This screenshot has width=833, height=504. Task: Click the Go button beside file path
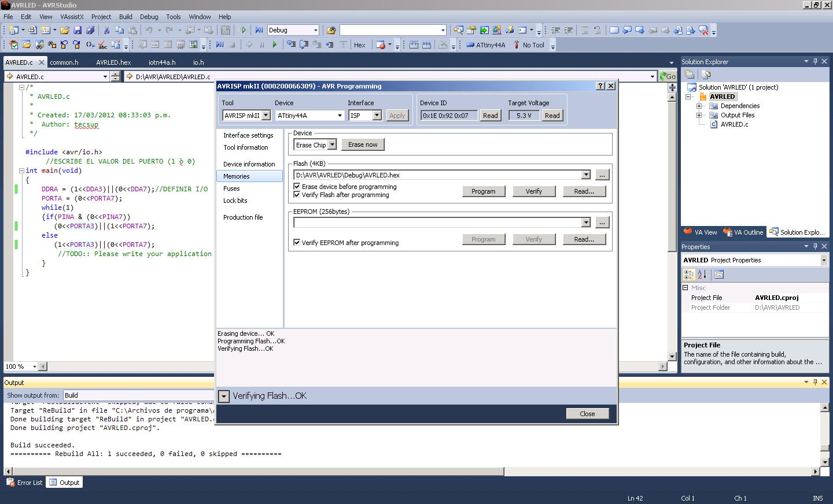[x=668, y=76]
